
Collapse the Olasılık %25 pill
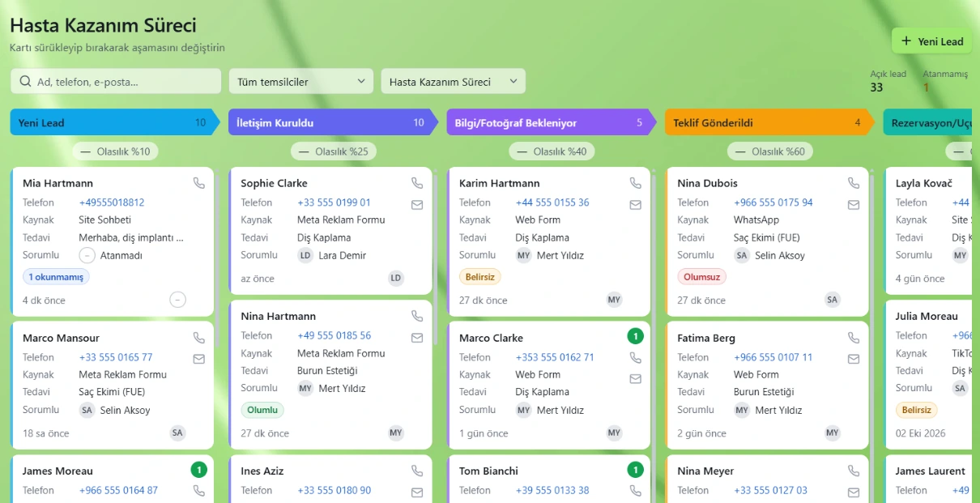(334, 151)
